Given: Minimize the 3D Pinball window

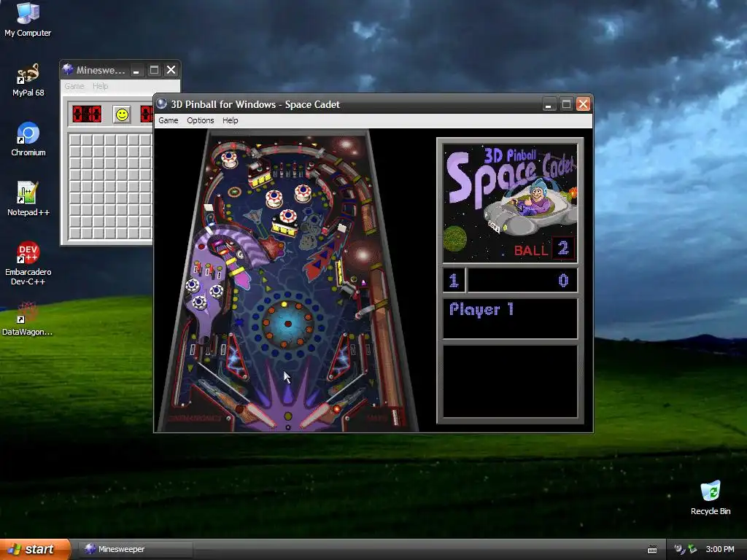Looking at the screenshot, I should point(549,104).
